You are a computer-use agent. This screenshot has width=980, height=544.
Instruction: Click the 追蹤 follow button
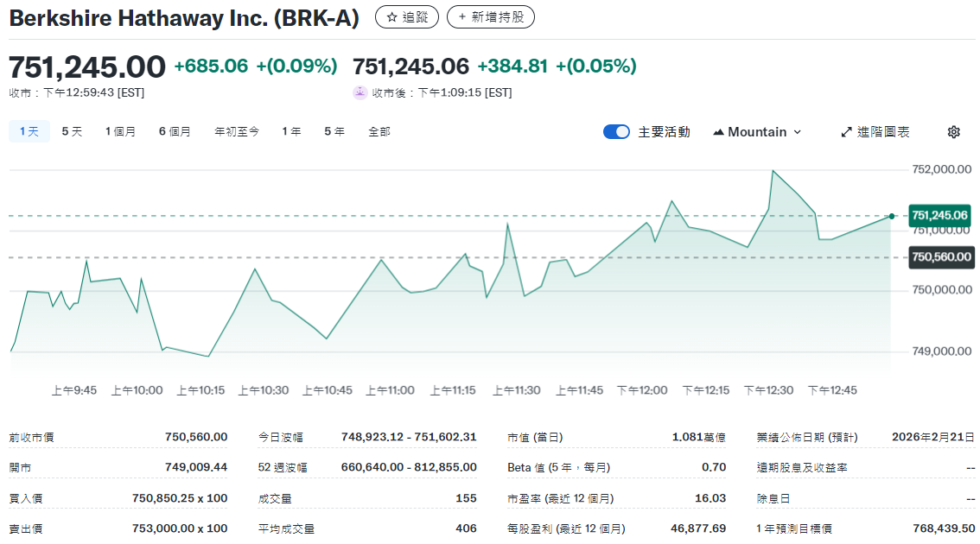(407, 16)
